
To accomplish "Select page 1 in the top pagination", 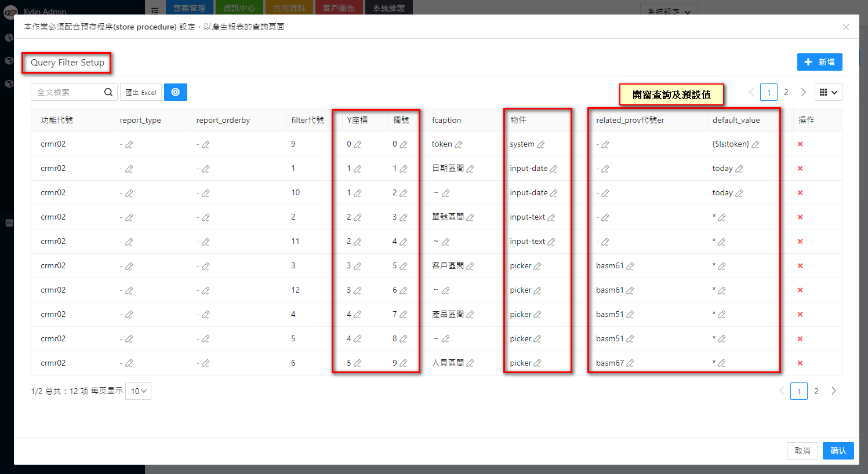I will click(x=769, y=92).
